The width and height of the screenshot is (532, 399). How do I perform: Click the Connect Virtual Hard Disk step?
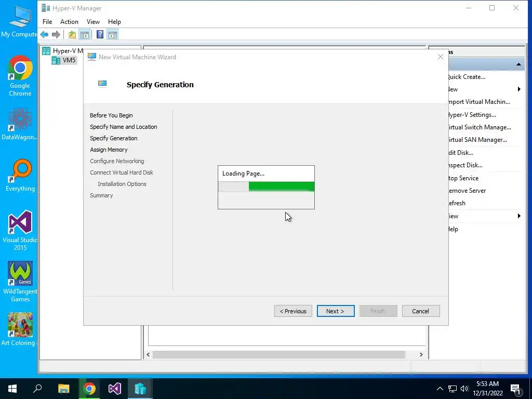point(122,172)
